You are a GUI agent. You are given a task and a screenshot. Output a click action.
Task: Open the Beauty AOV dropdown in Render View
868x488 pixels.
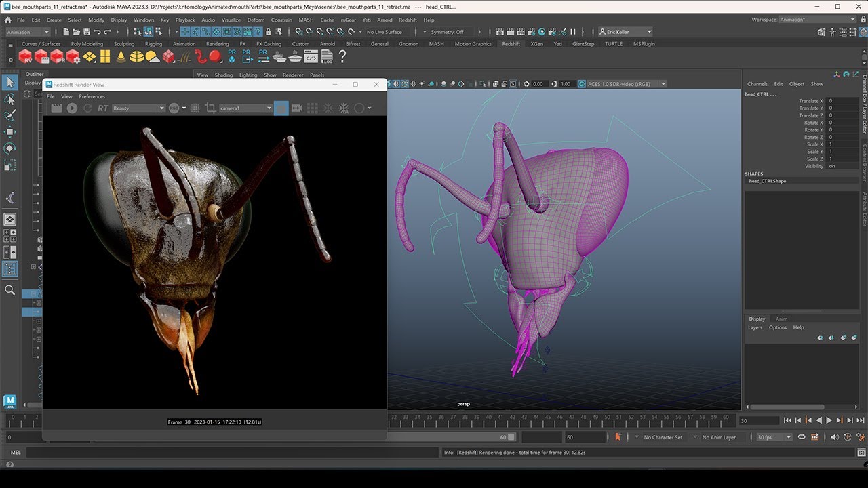pos(138,108)
